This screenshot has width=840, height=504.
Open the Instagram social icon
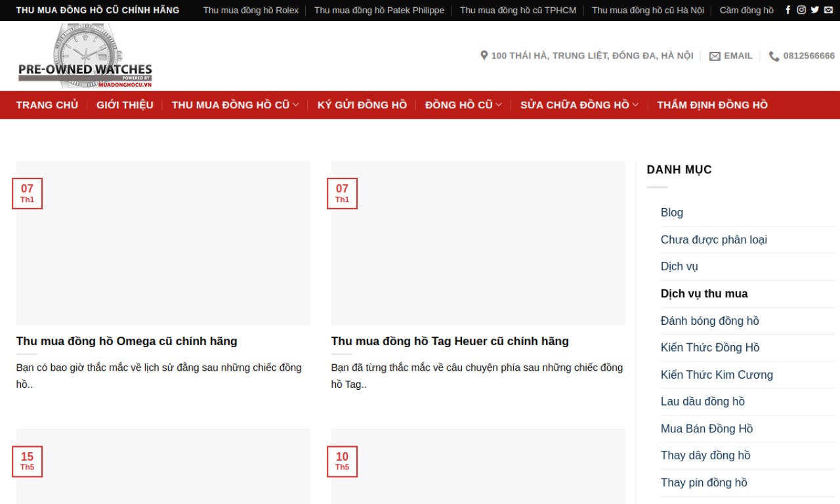point(801,10)
